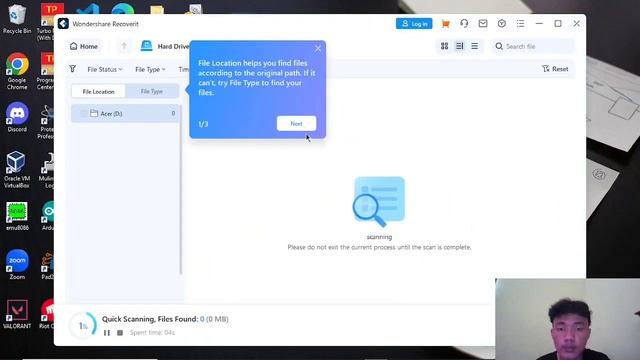Switch to grid thumbnail view
Viewport: 640px width, 360px height.
coord(444,46)
